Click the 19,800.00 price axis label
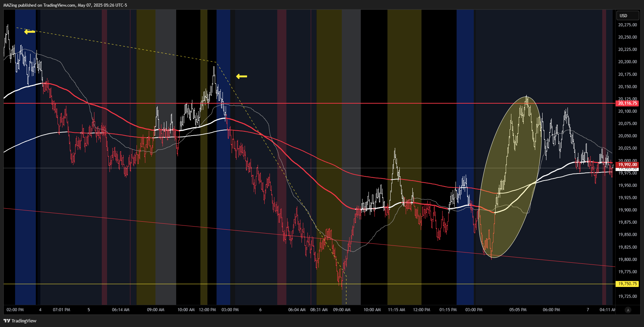This screenshot has height=327, width=644. (x=628, y=260)
